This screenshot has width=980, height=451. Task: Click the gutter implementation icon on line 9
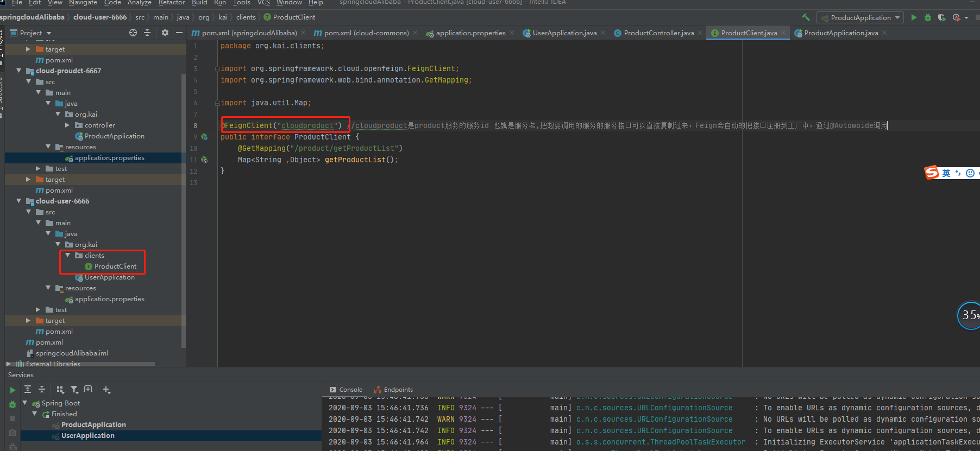pos(204,137)
